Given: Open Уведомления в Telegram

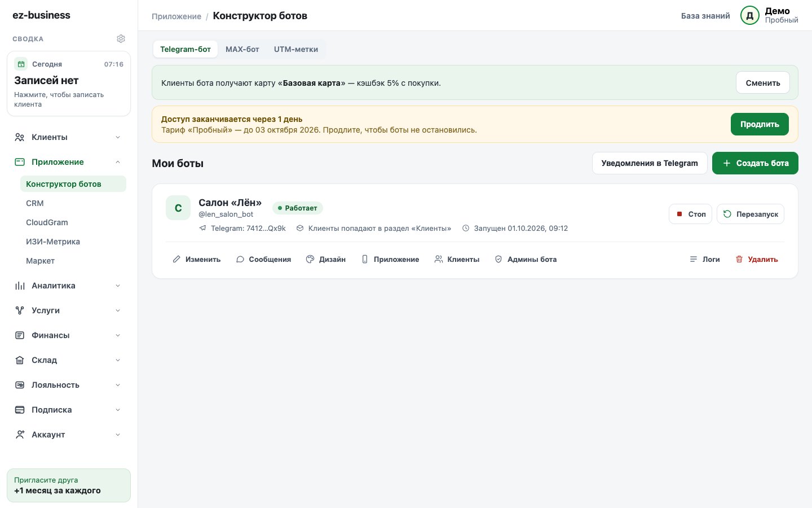Looking at the screenshot, I should [650, 163].
